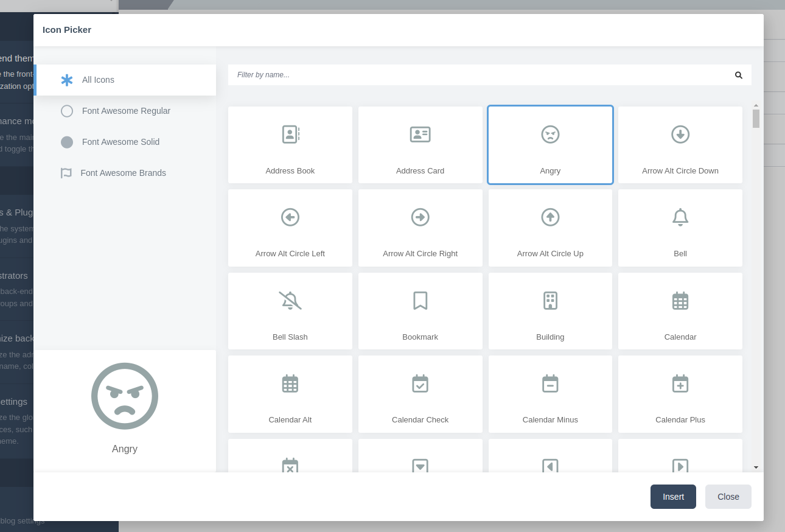Pick the Building icon

550,311
